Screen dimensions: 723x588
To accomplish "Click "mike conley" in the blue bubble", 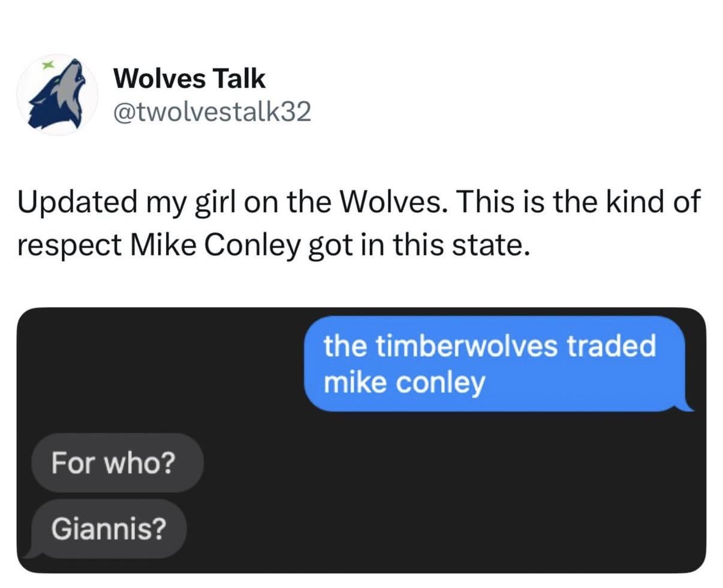I will [403, 382].
